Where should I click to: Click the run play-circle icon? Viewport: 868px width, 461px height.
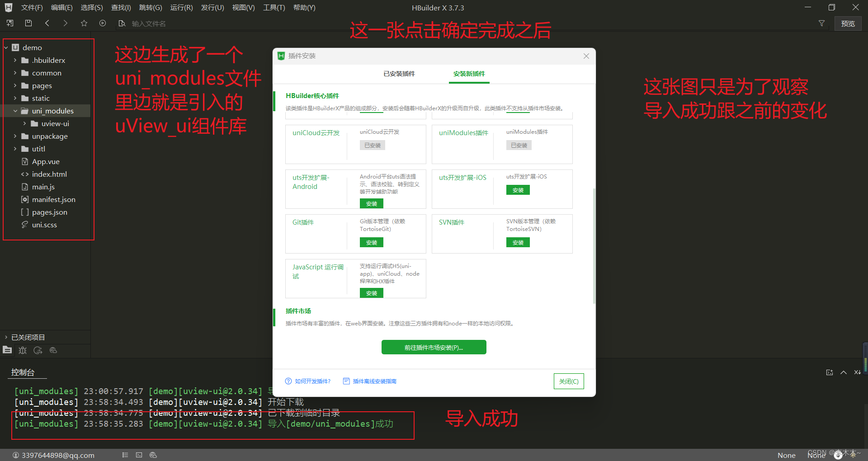103,23
